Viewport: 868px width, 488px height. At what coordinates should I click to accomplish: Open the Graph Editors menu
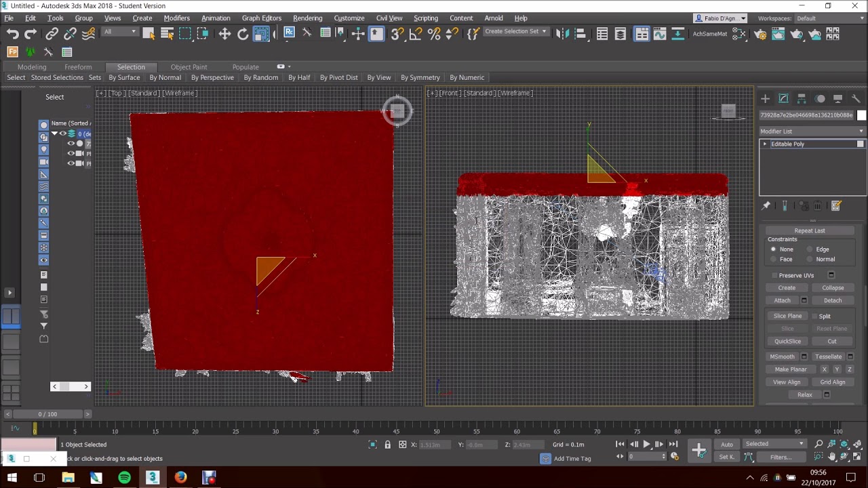[x=262, y=18]
